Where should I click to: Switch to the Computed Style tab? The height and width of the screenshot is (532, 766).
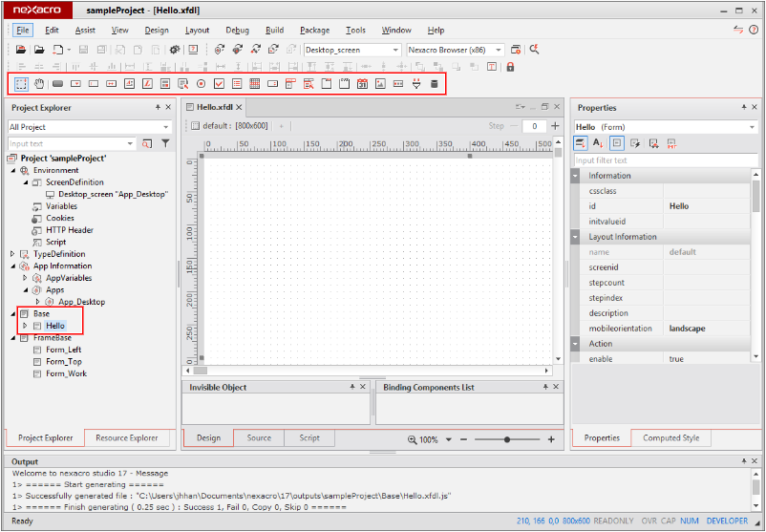[x=670, y=438]
